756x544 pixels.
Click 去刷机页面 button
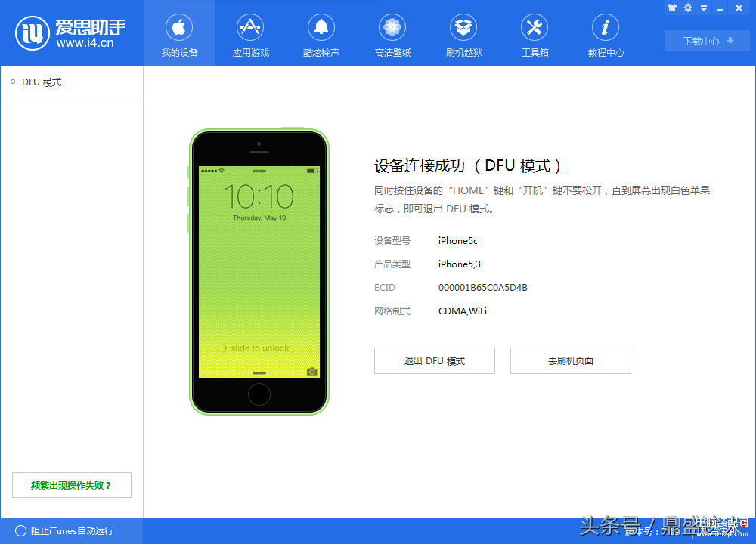coord(570,361)
